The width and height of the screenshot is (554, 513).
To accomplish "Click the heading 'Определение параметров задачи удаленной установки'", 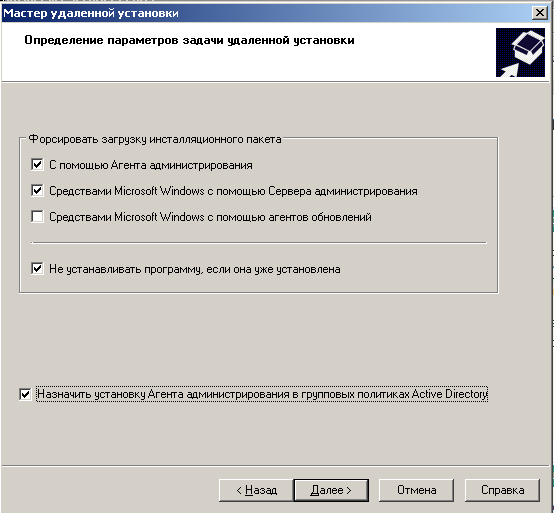I will tap(189, 40).
